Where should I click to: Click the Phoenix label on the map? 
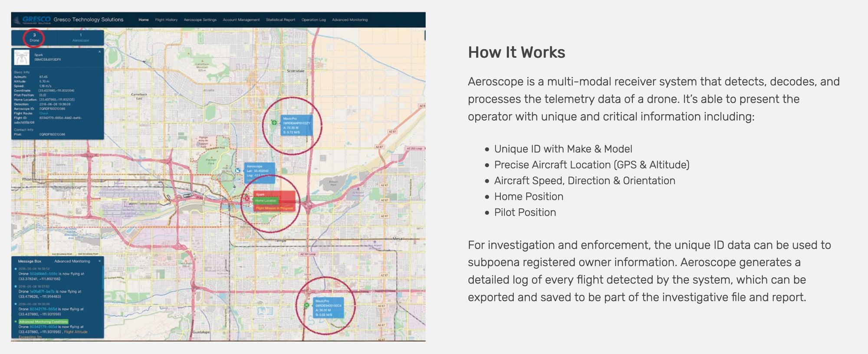point(29,179)
